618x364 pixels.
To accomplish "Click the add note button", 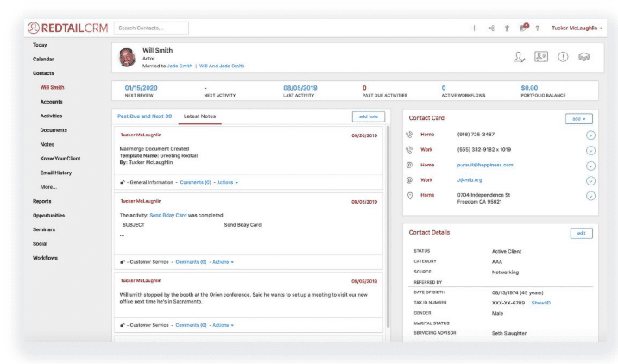I will click(368, 116).
